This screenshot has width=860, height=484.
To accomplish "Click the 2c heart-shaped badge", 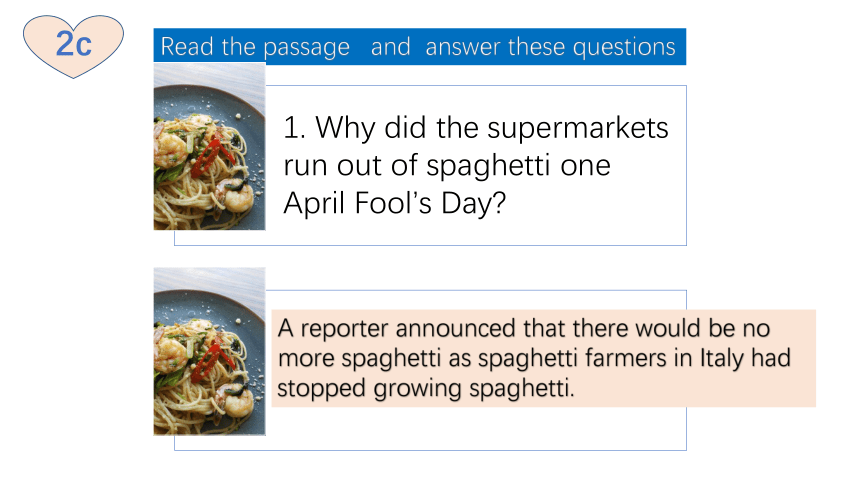I will (73, 46).
